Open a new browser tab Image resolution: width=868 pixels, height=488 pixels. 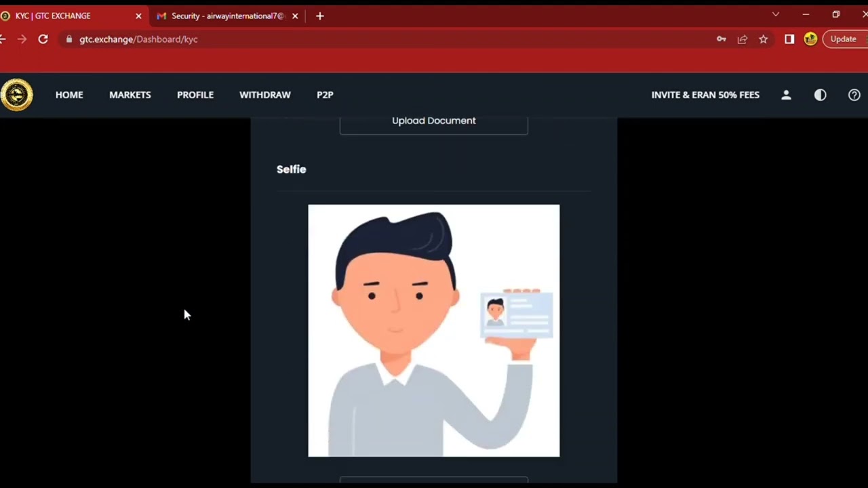coord(320,16)
